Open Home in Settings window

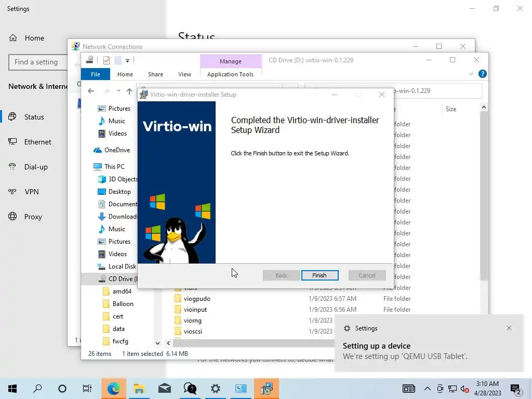click(26, 38)
